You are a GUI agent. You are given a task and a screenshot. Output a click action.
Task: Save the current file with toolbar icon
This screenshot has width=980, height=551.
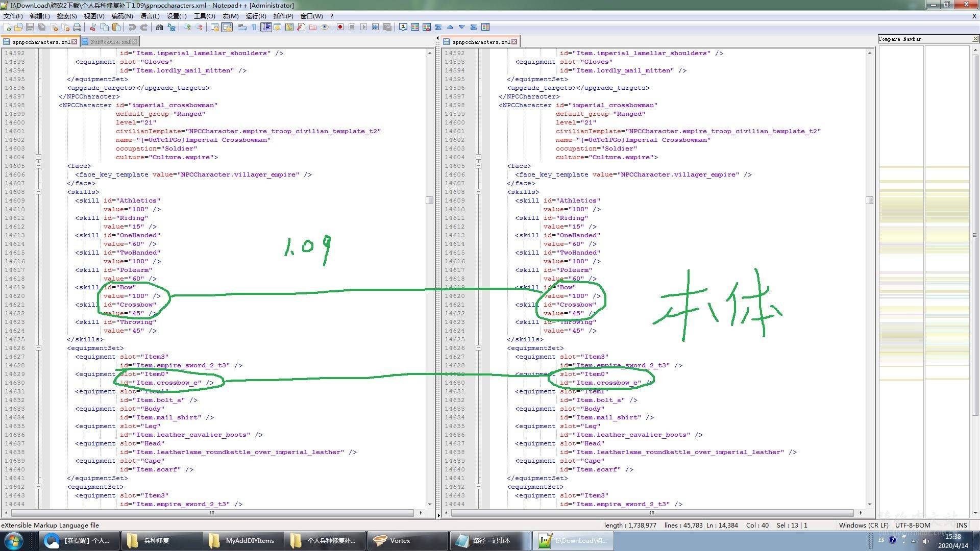click(x=30, y=27)
